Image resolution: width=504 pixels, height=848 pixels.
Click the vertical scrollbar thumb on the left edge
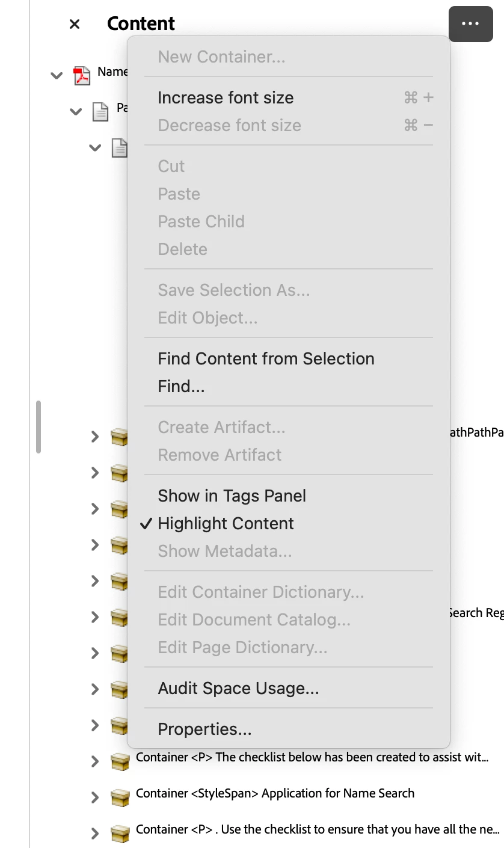click(x=38, y=426)
